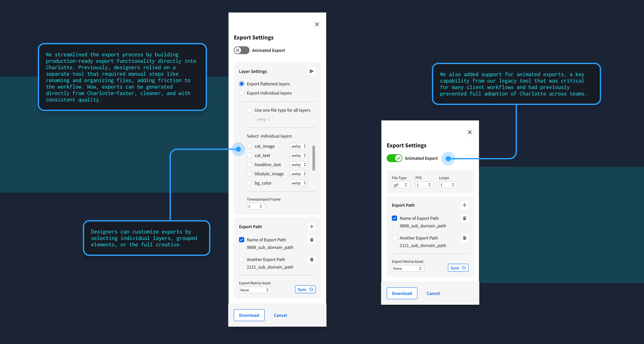Add new export path in left dialog
The width and height of the screenshot is (644, 344).
tap(311, 227)
